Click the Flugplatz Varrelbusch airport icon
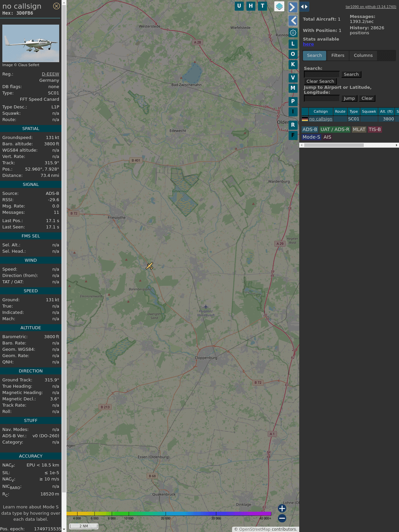The height and width of the screenshot is (532, 399). 206,307
